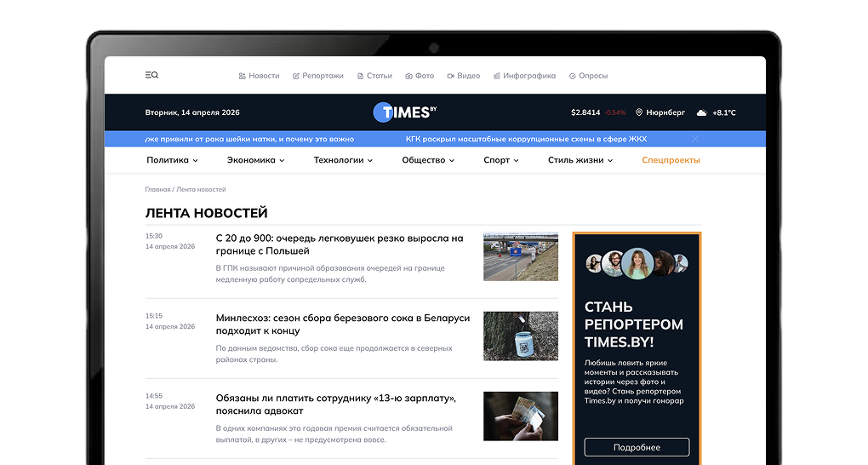
Task: Expand the Технологии dropdown chevron
Action: click(370, 161)
